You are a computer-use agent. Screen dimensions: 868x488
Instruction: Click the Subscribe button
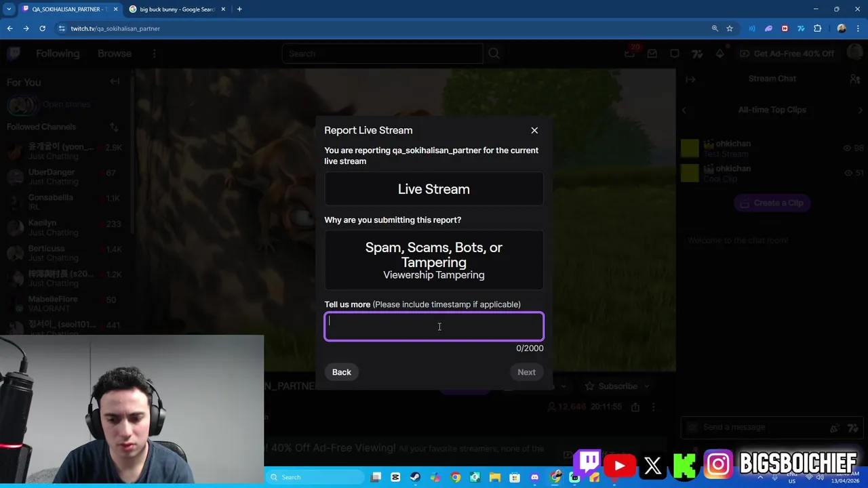click(x=610, y=386)
